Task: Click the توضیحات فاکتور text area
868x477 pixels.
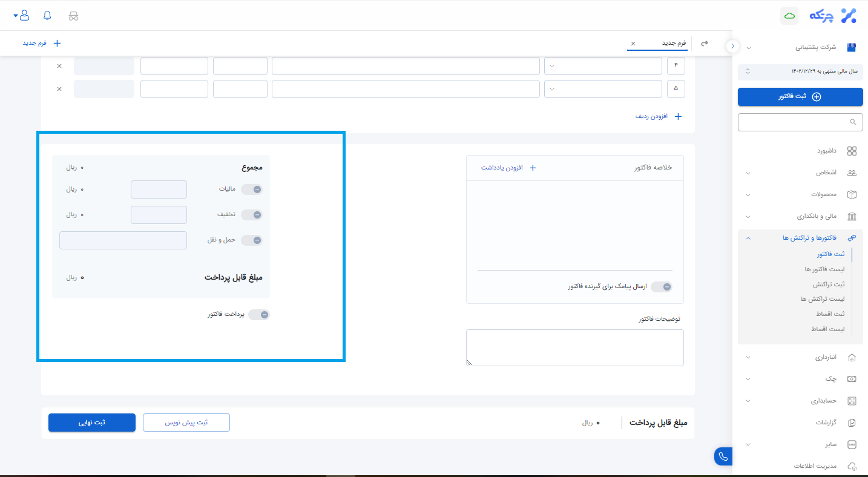Action: [x=574, y=347]
